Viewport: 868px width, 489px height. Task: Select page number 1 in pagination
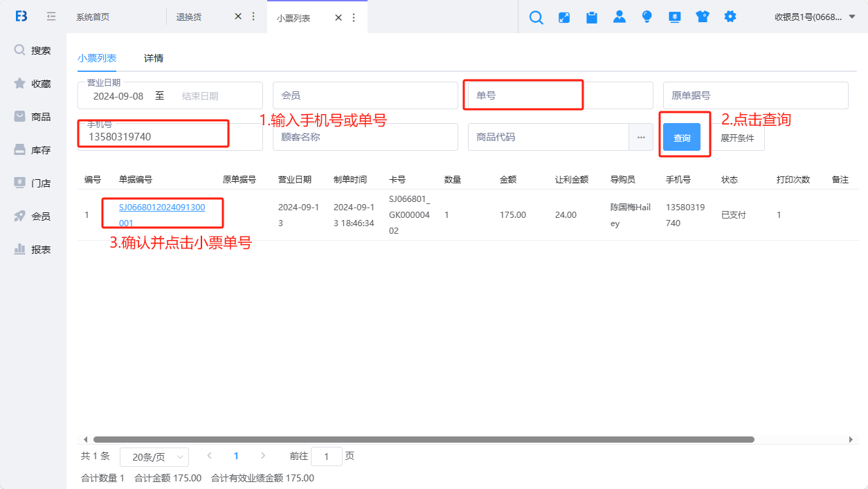click(236, 456)
